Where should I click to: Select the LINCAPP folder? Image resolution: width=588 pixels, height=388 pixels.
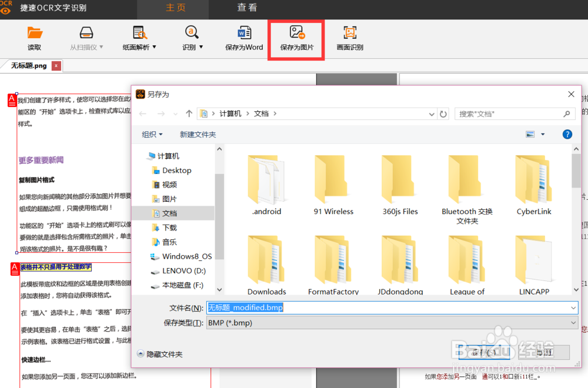tap(534, 265)
